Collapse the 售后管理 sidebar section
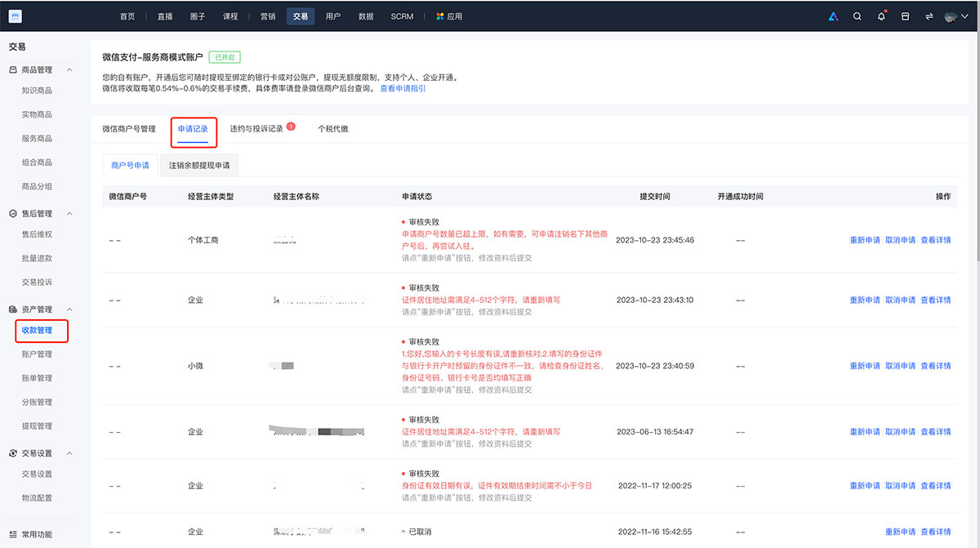This screenshot has height=548, width=980. (x=69, y=214)
